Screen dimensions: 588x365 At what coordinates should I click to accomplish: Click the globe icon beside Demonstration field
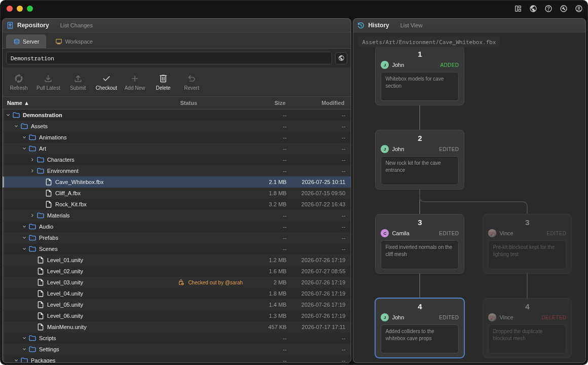click(341, 58)
